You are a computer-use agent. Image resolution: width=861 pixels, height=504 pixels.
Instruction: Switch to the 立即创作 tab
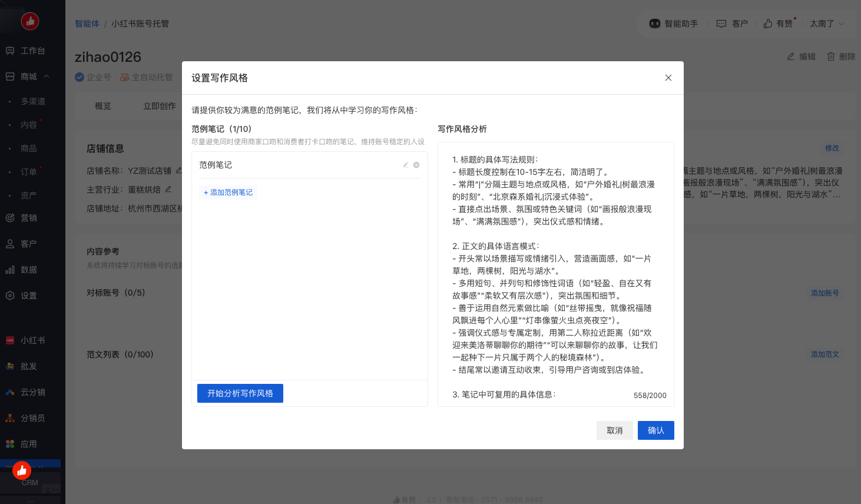coord(159,106)
